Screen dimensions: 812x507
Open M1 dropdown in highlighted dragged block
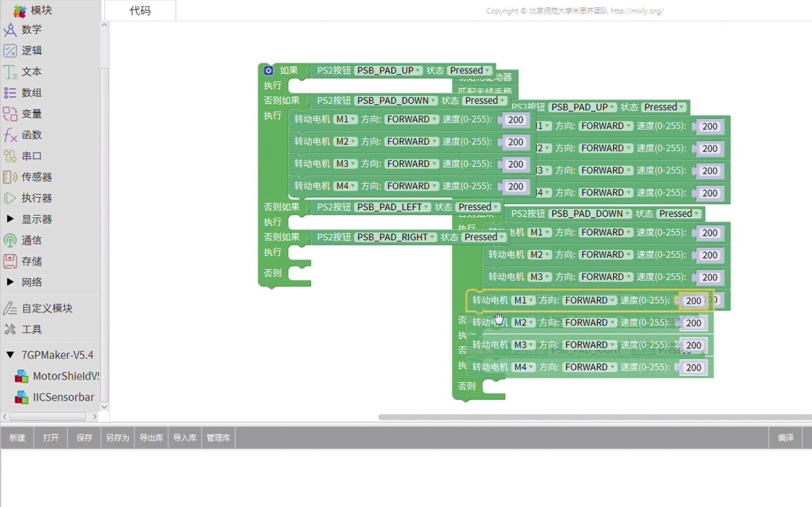(x=523, y=300)
